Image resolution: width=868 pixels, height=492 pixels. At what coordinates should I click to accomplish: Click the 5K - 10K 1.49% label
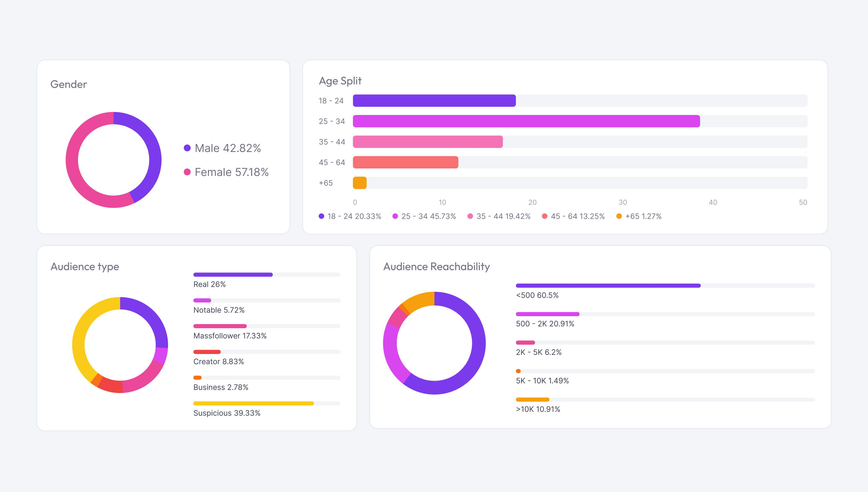pyautogui.click(x=542, y=381)
